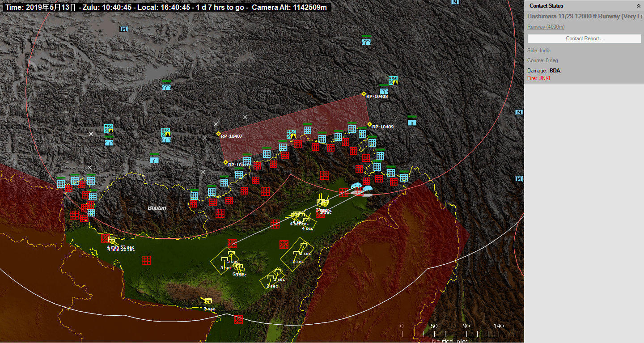Select the RP-10410 reference point diamond
The width and height of the screenshot is (644, 343).
225,162
